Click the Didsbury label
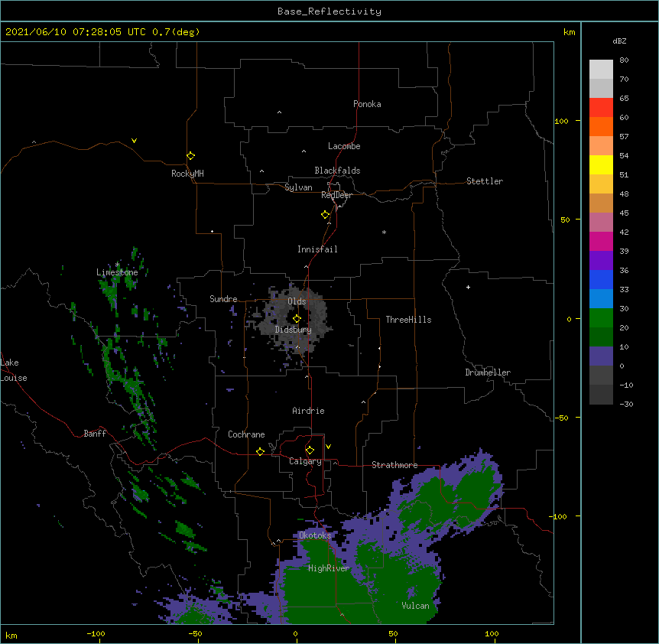This screenshot has height=644, width=659. (294, 330)
